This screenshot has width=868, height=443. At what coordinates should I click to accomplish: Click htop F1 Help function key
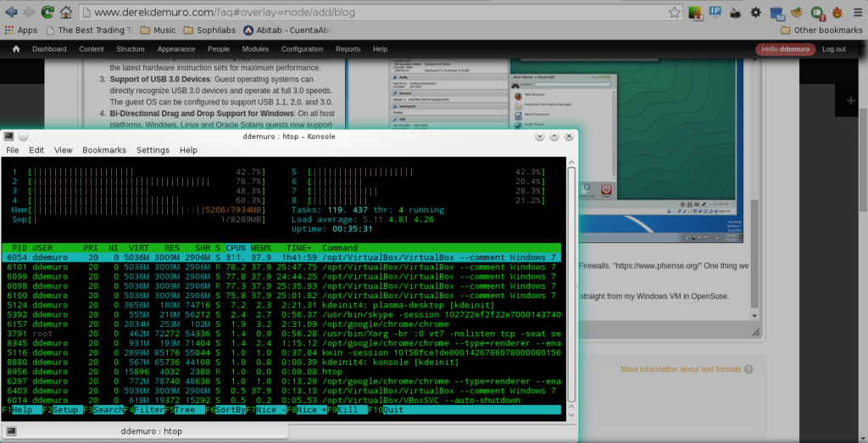(x=21, y=410)
